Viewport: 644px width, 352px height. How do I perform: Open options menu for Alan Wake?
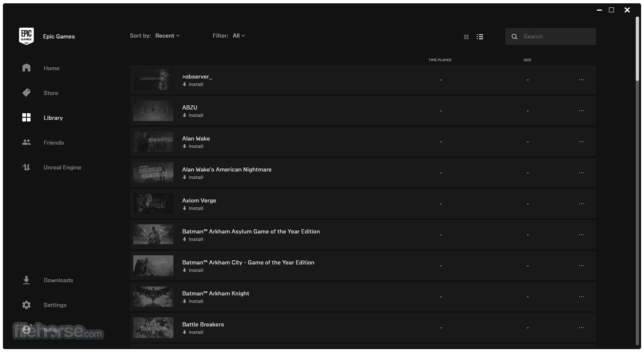[582, 142]
